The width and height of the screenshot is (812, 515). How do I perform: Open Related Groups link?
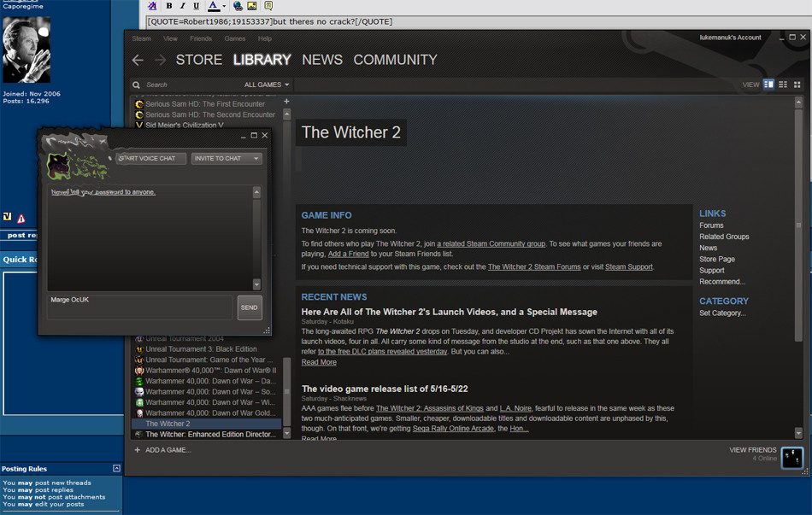(724, 237)
